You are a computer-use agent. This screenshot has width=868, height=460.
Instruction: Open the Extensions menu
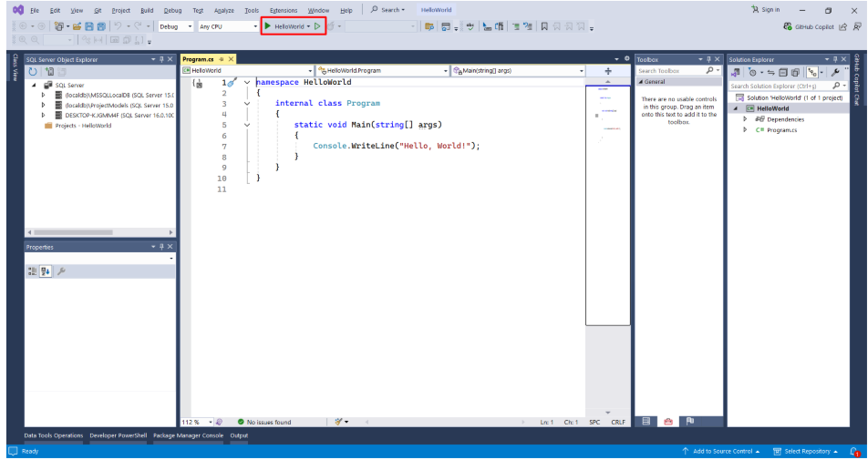pos(284,11)
